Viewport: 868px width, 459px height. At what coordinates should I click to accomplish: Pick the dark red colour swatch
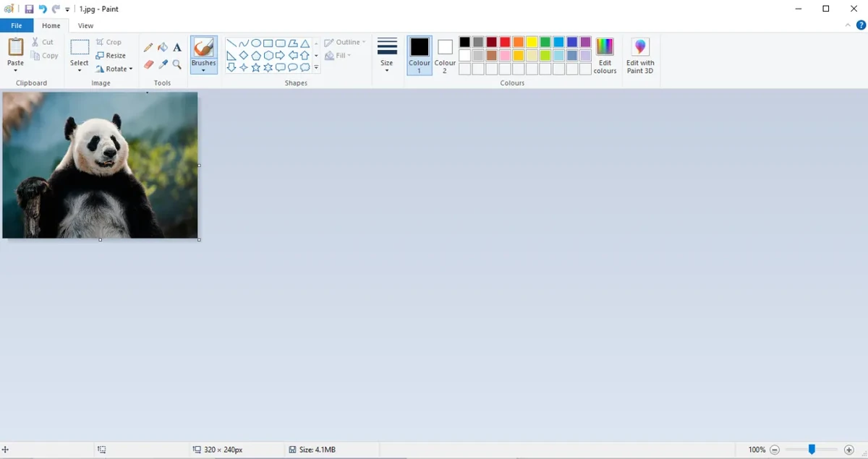pos(492,43)
